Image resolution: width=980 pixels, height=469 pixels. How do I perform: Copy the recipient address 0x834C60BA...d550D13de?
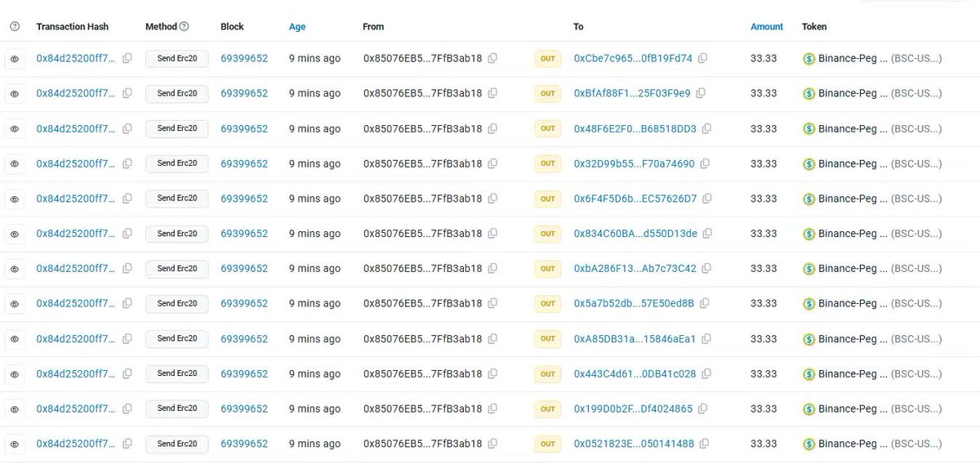tap(708, 234)
